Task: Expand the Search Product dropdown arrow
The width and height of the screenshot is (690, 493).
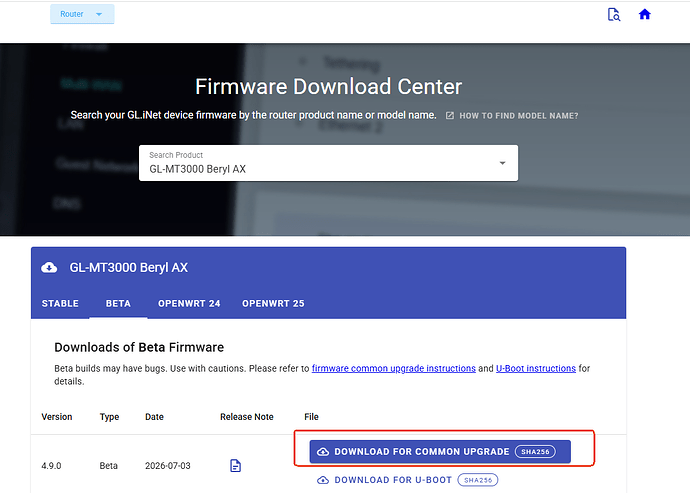Action: point(502,163)
